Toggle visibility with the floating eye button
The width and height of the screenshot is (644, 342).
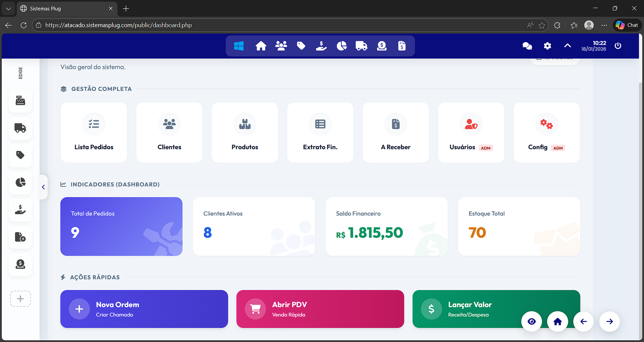tap(532, 321)
